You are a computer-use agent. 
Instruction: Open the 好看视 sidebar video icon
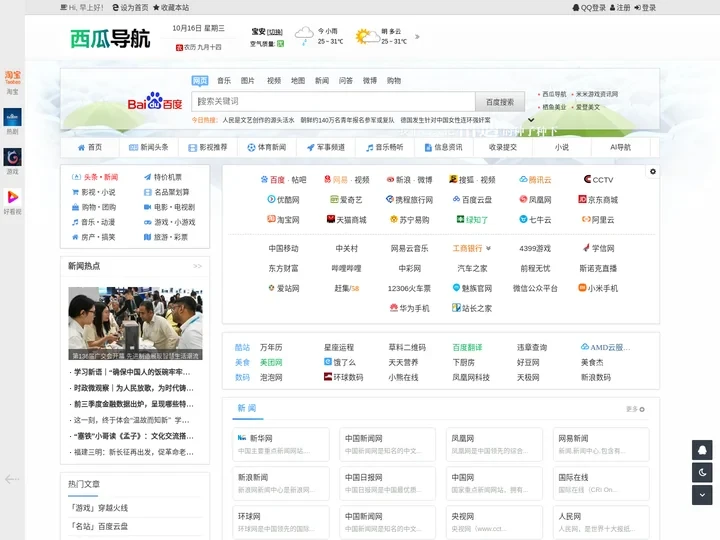(12, 201)
